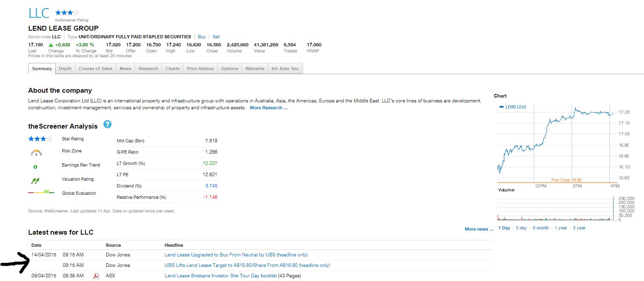Click the Mkt Cap value 7.518

(x=211, y=141)
